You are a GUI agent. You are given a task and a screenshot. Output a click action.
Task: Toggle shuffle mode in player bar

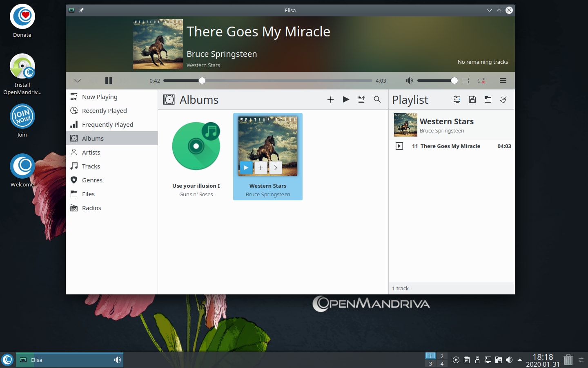tap(466, 81)
